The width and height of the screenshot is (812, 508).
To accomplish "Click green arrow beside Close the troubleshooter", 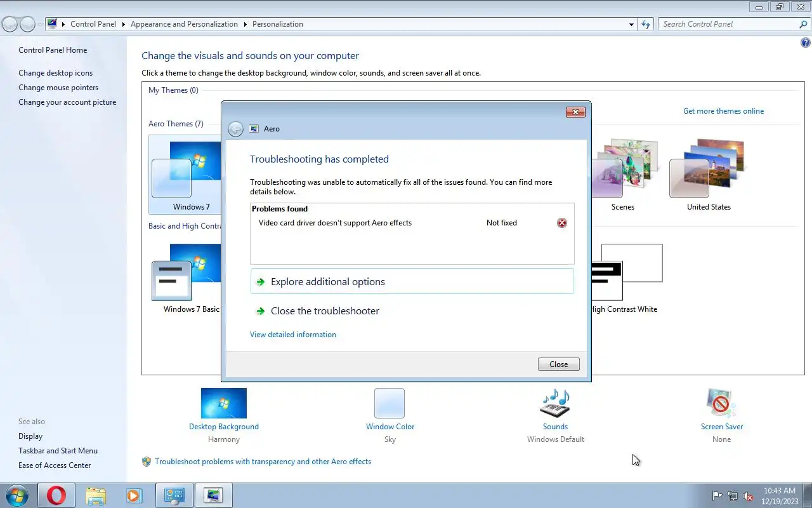I will [x=260, y=311].
